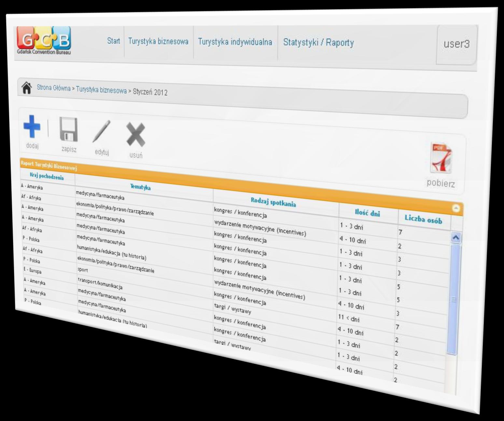Follow the Turystyka biznesowa breadcrumb link
This screenshot has width=504, height=421.
pyautogui.click(x=101, y=90)
